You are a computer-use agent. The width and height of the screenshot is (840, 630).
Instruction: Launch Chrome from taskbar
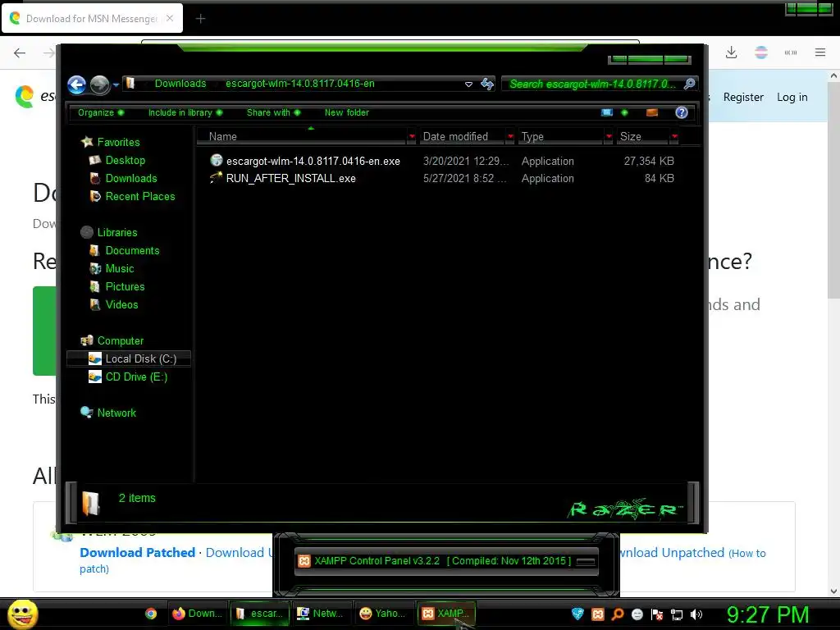point(151,614)
